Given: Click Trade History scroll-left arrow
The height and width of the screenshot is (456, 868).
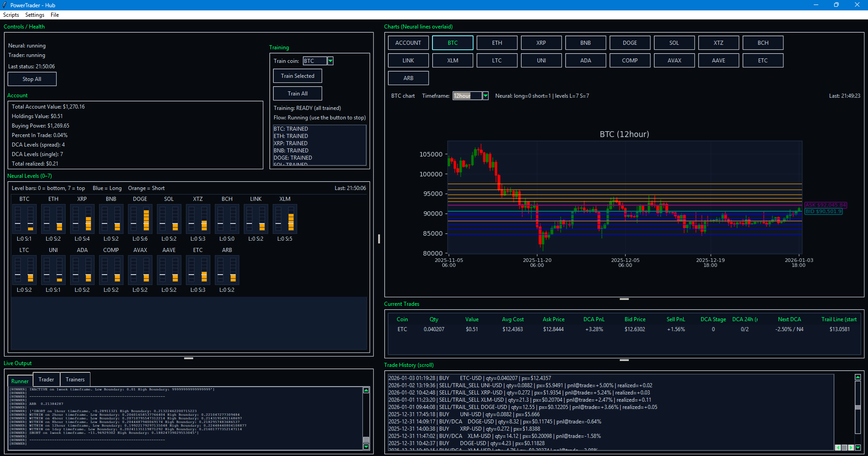Looking at the screenshot, I should [838, 447].
